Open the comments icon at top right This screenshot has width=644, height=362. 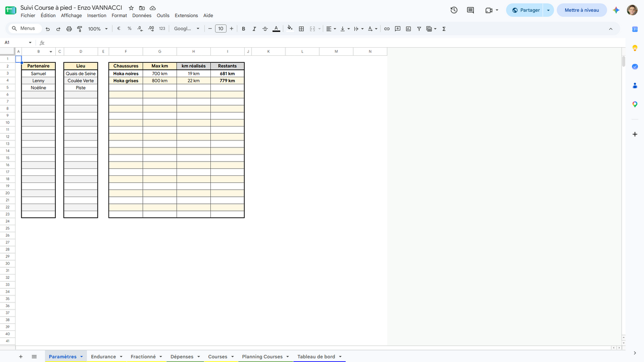471,10
